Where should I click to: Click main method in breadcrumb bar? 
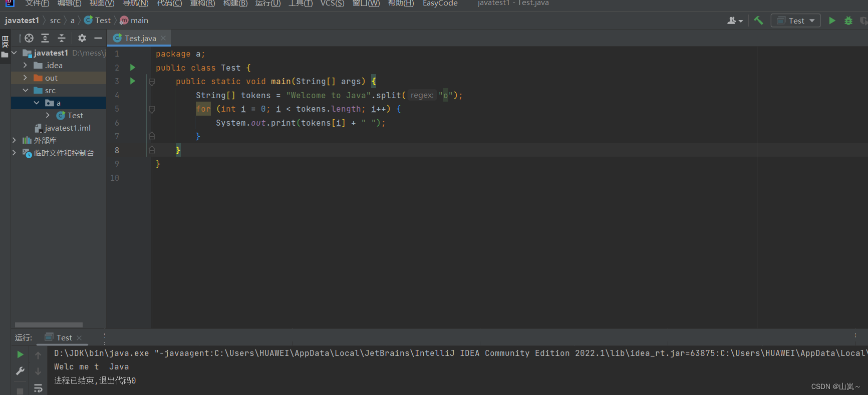coord(134,21)
